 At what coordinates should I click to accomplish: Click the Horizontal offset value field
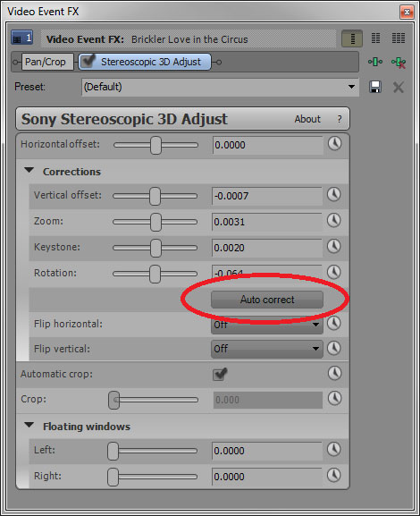pos(268,145)
